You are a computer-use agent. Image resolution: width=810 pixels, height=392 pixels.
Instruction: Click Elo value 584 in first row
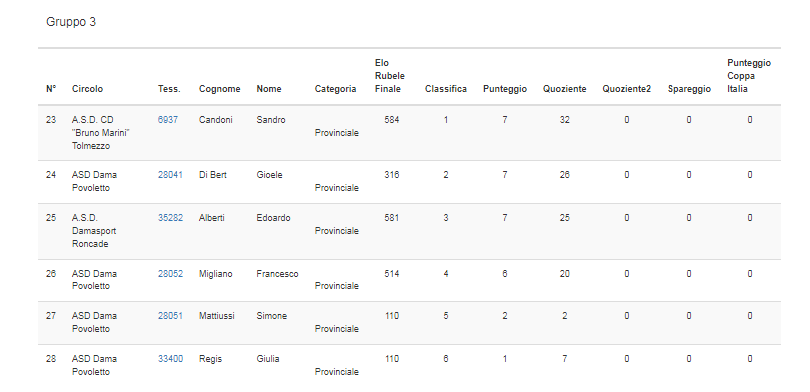pos(392,120)
